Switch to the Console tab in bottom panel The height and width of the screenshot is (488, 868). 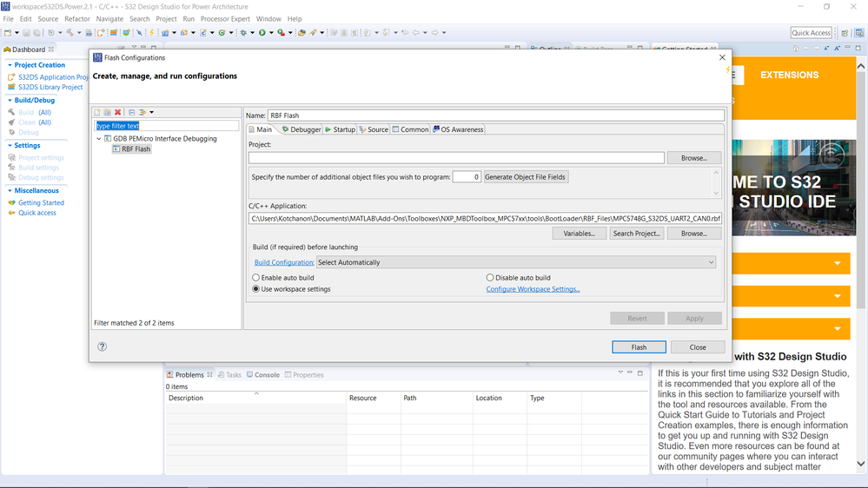tap(263, 374)
